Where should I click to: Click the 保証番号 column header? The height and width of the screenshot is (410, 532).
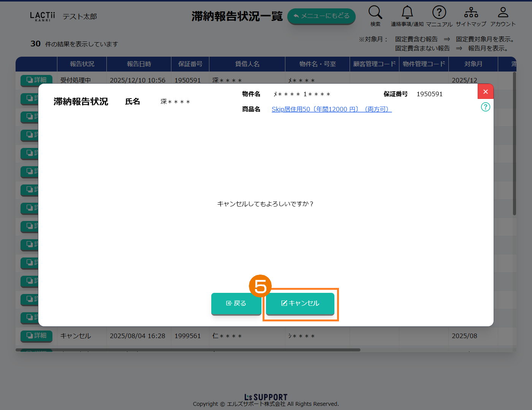(x=190, y=64)
